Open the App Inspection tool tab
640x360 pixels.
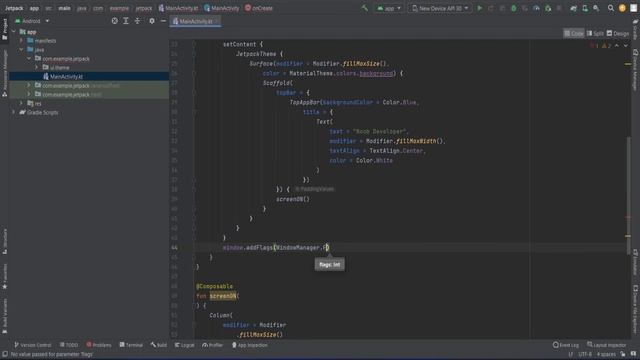point(249,345)
